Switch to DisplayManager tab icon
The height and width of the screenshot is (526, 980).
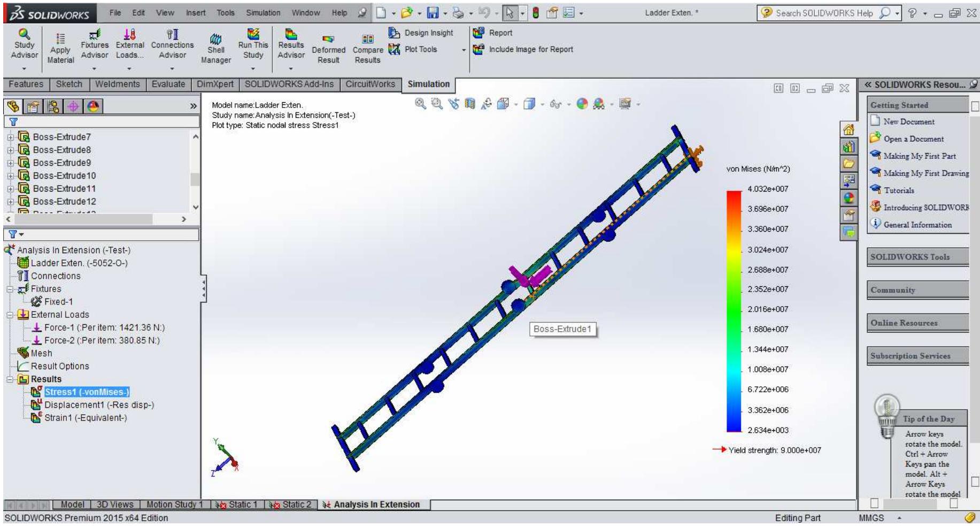click(x=94, y=106)
